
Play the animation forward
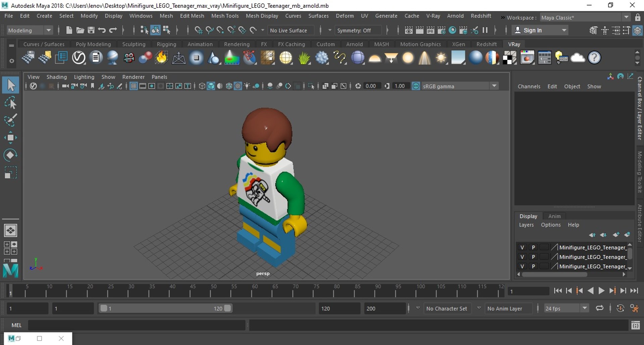tap(601, 291)
